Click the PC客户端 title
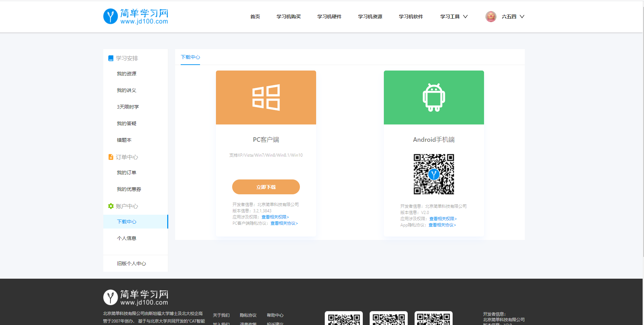 point(266,140)
